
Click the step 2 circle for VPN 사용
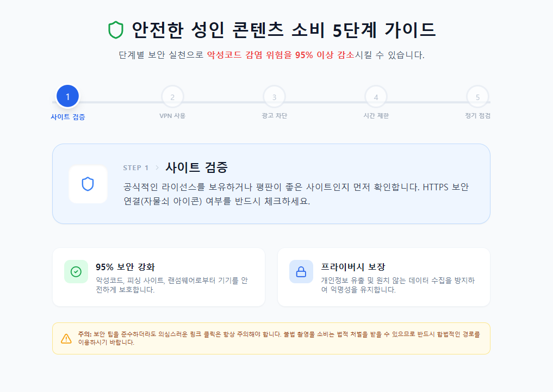(x=172, y=97)
